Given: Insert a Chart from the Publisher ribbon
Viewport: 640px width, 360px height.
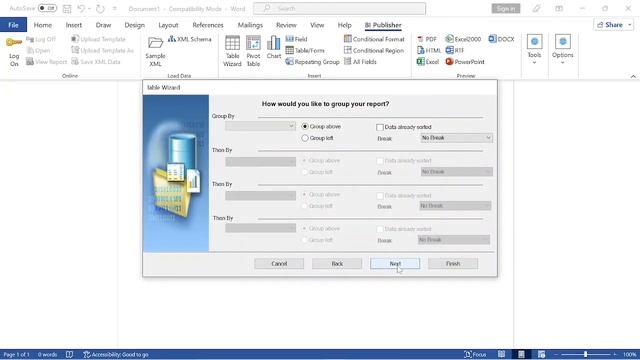Looking at the screenshot, I should [273, 47].
